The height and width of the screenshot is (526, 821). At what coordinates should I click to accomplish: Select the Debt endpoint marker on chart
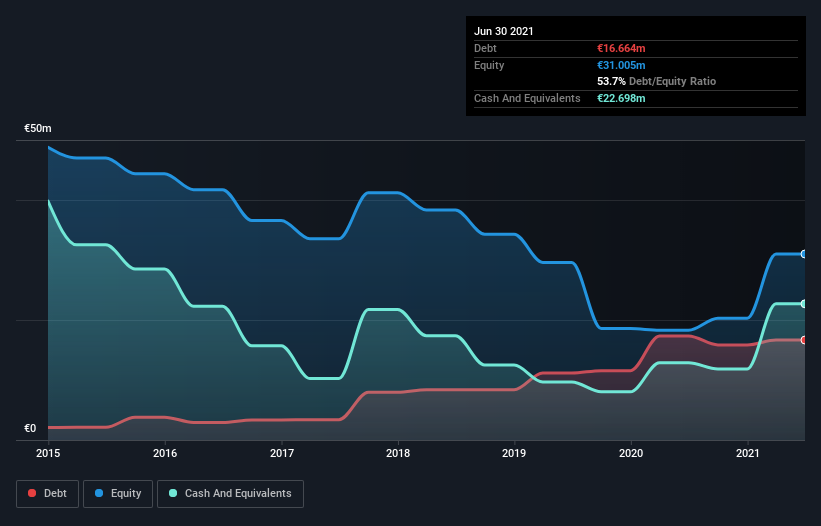point(804,340)
